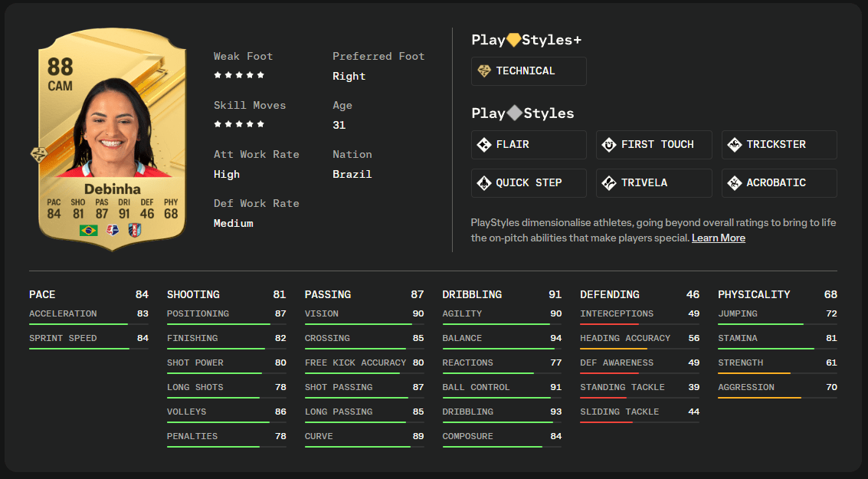Click the Standing Tackle red stat bar
868x479 pixels.
pos(640,398)
